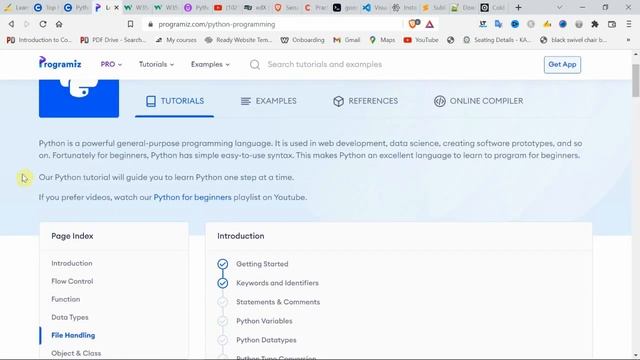The width and height of the screenshot is (640, 360).
Task: Open the tab search chevron
Action: point(559,7)
